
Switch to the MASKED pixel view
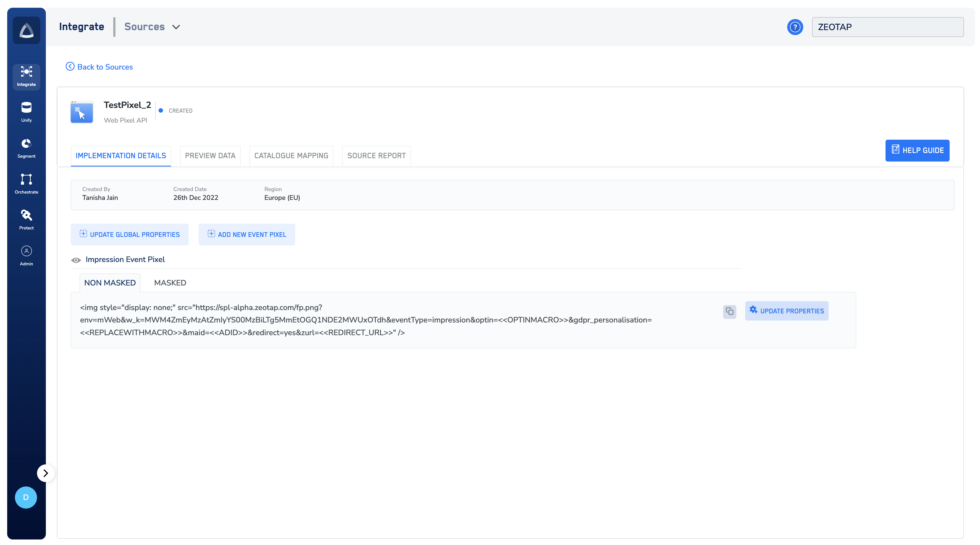(170, 283)
